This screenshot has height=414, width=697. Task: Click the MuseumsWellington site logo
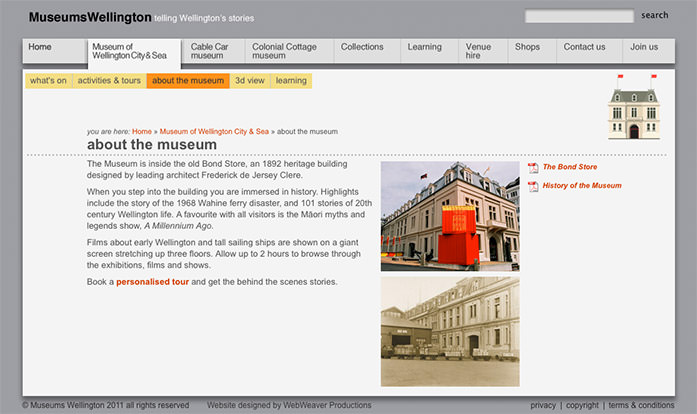point(90,17)
